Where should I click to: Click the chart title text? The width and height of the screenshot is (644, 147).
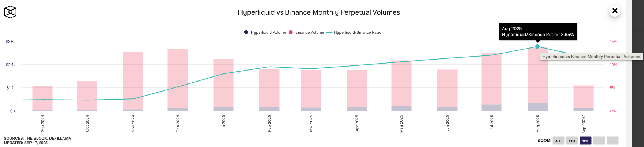tap(319, 12)
